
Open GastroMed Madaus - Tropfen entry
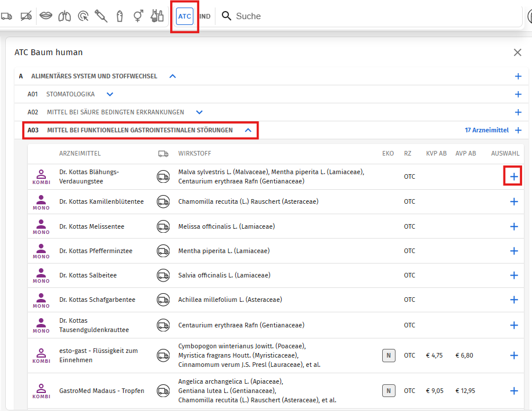(x=102, y=391)
